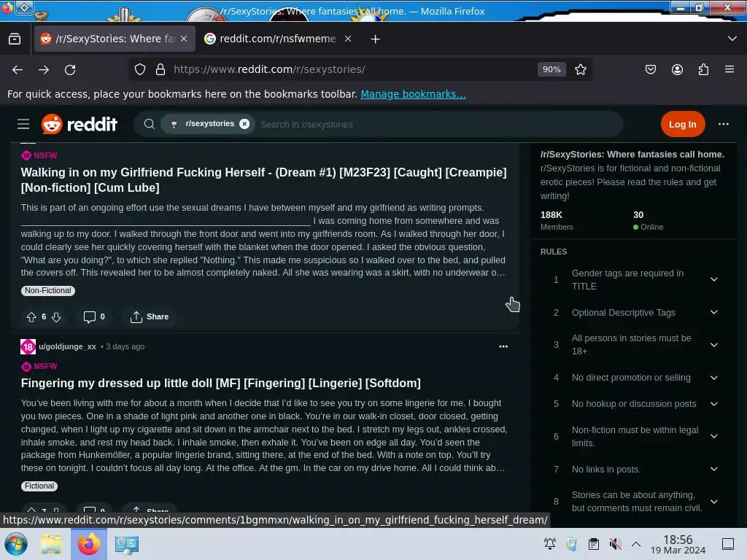This screenshot has width=747, height=560.
Task: Open comments on the Non-Fictional post
Action: coord(94,316)
